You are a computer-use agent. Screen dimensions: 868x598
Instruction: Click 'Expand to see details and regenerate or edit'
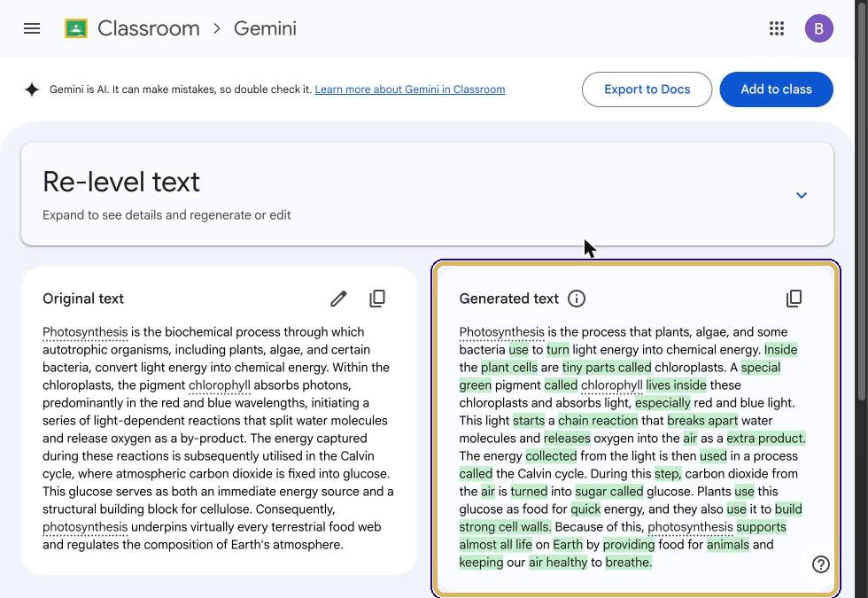tap(167, 214)
